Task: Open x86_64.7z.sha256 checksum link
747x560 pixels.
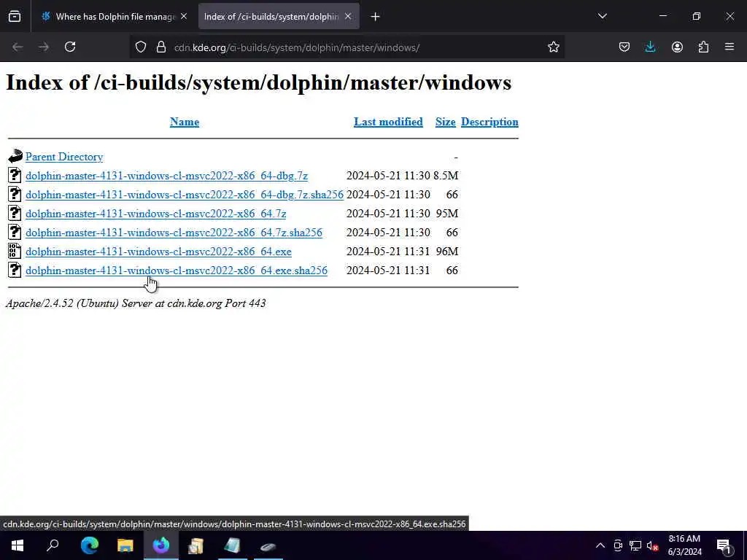Action: (174, 233)
